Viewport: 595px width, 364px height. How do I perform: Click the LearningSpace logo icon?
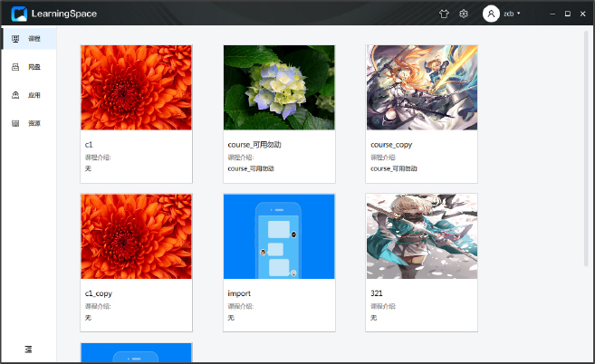(19, 14)
